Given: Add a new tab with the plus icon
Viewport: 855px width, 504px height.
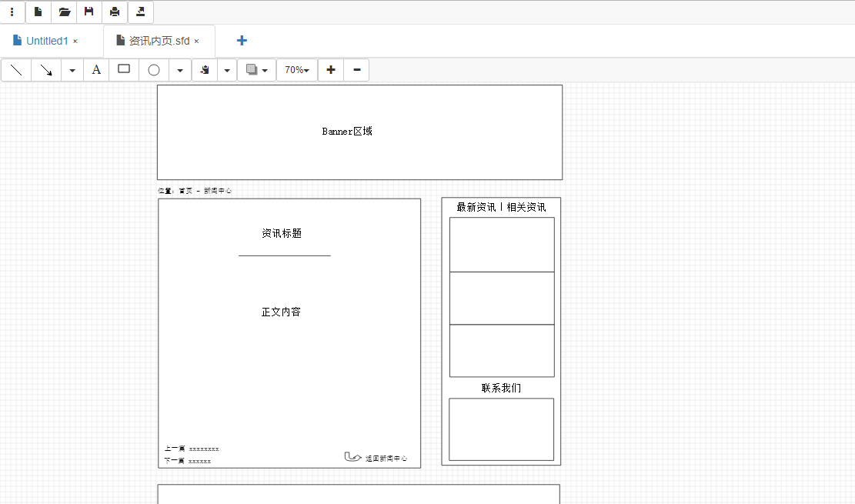Looking at the screenshot, I should pyautogui.click(x=242, y=40).
